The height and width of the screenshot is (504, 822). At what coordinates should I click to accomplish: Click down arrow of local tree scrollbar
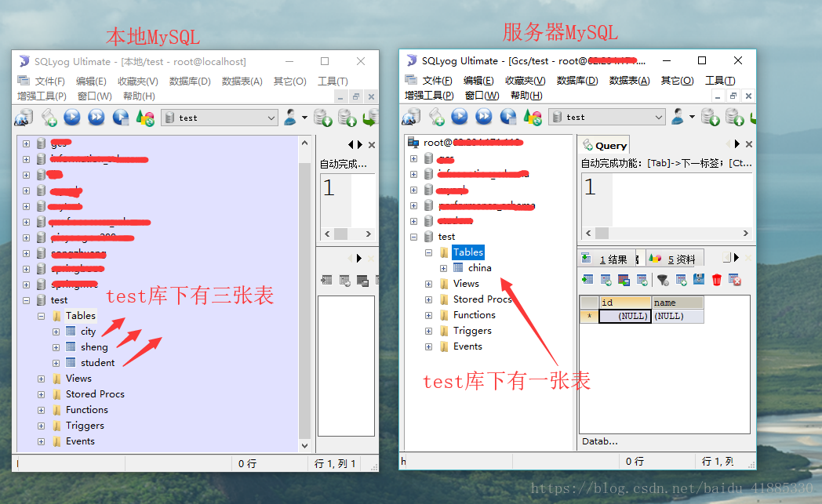click(x=304, y=446)
